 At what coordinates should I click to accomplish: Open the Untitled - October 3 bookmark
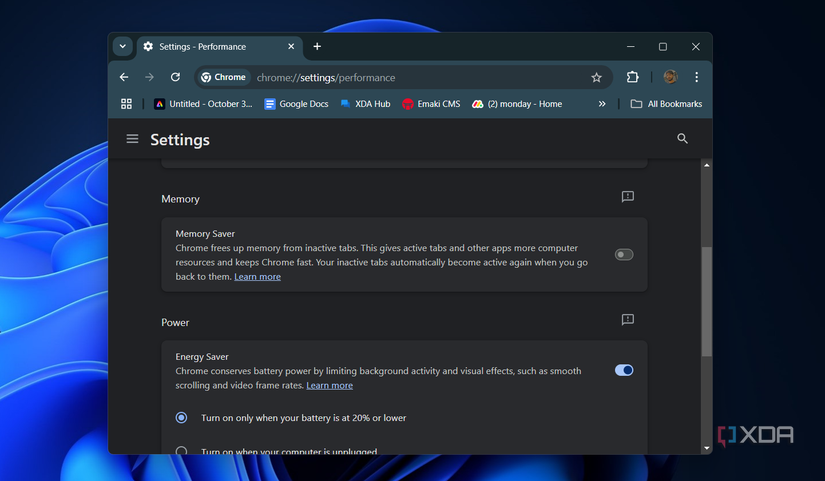(203, 104)
